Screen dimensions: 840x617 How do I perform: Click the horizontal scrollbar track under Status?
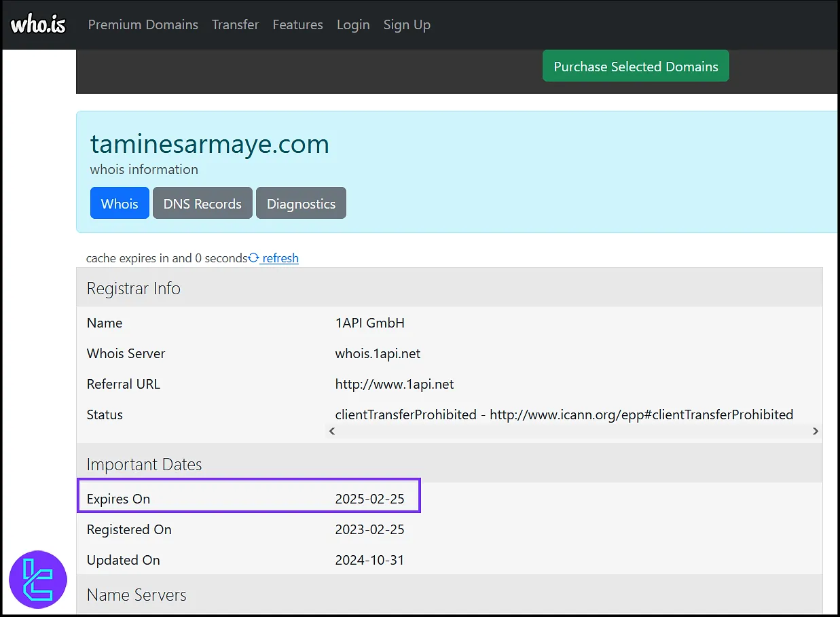tap(573, 431)
